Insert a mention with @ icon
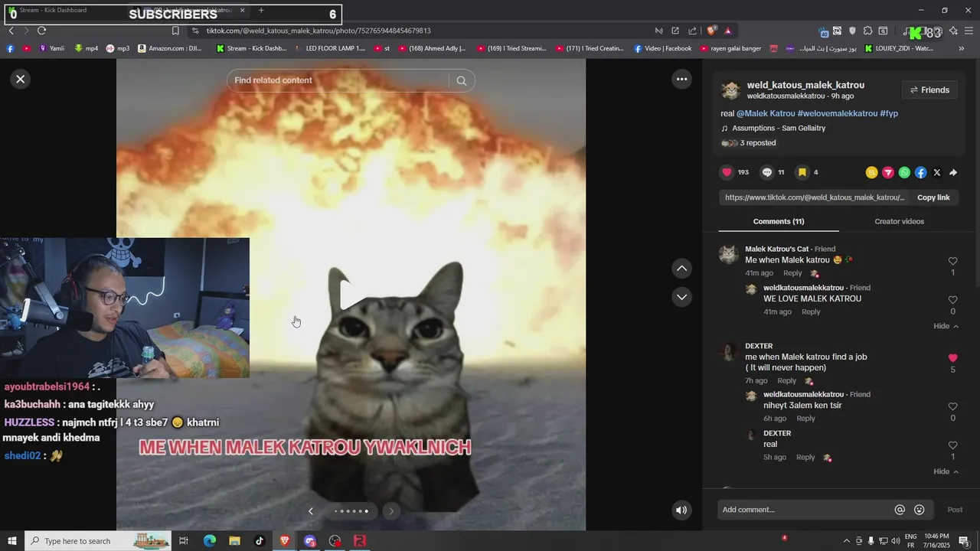Viewport: 980px width, 551px height. 900,510
